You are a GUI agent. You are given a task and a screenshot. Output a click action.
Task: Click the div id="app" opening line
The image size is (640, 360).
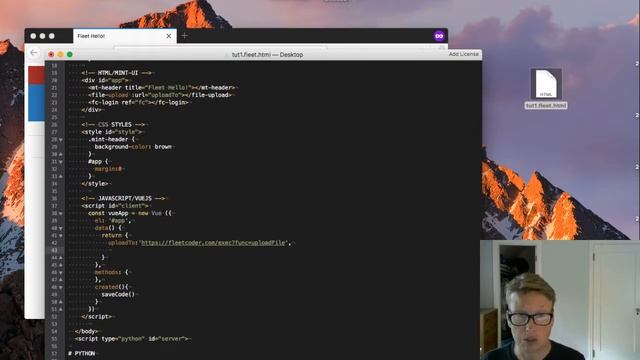coord(104,80)
